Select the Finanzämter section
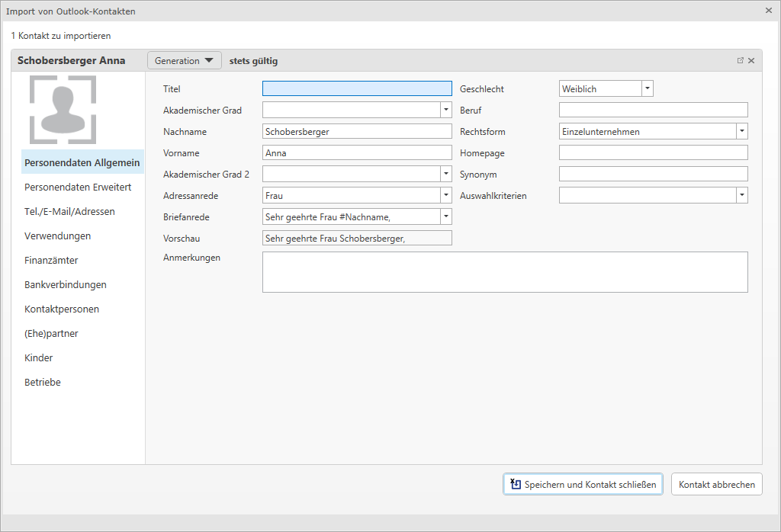The image size is (781, 532). [51, 261]
